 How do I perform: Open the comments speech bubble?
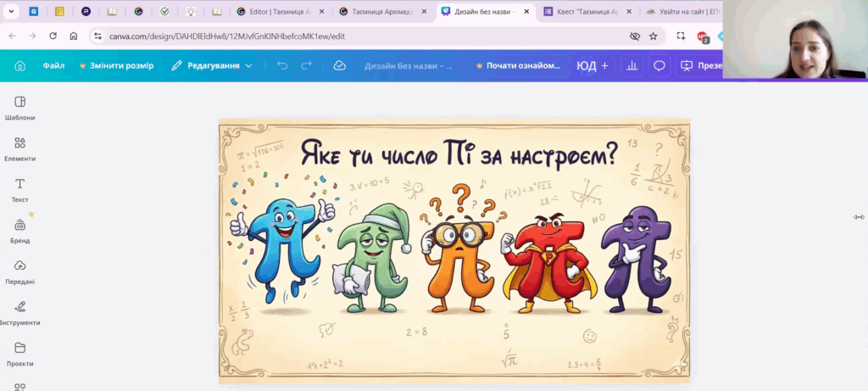click(x=659, y=65)
